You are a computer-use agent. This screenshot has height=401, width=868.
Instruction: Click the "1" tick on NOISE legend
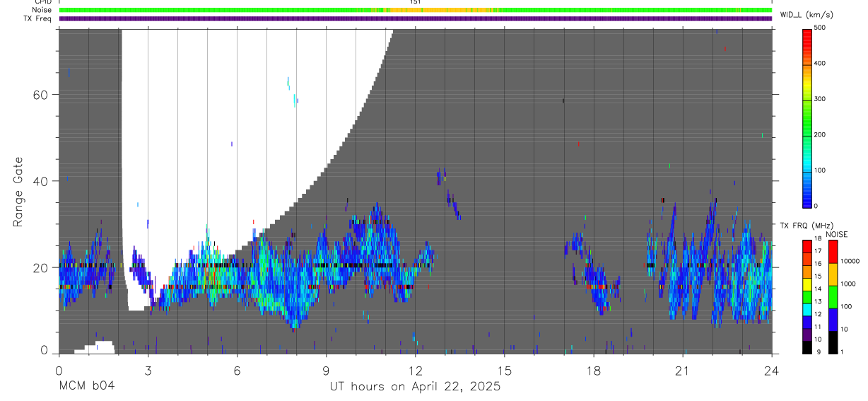pyautogui.click(x=842, y=352)
